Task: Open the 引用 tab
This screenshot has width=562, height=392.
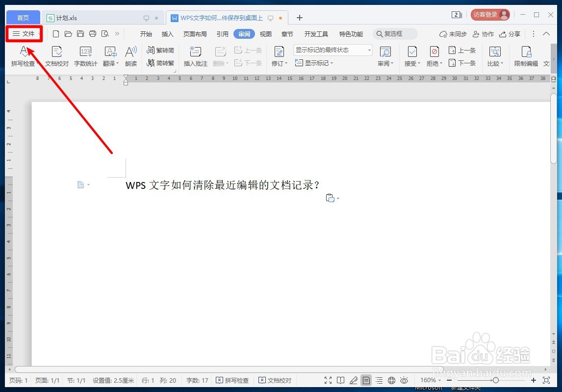Action: coord(223,34)
